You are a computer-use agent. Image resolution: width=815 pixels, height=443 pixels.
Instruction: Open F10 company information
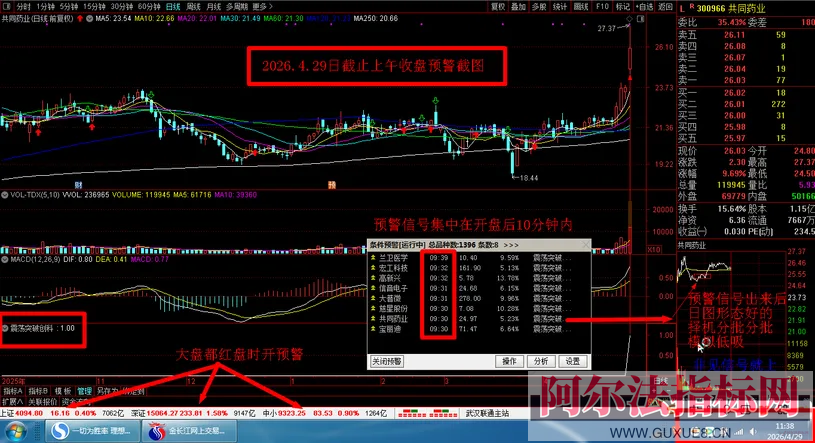(x=602, y=7)
